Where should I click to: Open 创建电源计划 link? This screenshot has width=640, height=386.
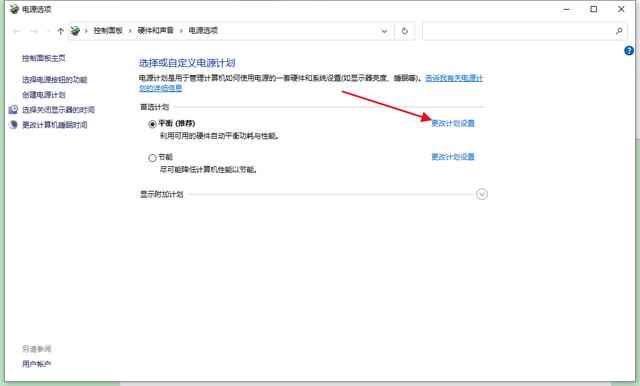(44, 95)
